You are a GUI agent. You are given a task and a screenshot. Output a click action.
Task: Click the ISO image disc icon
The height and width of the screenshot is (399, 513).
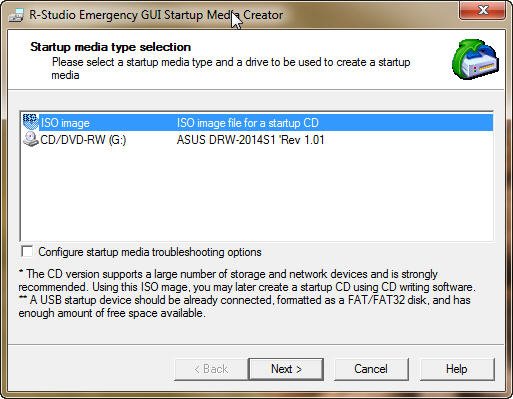pos(30,122)
